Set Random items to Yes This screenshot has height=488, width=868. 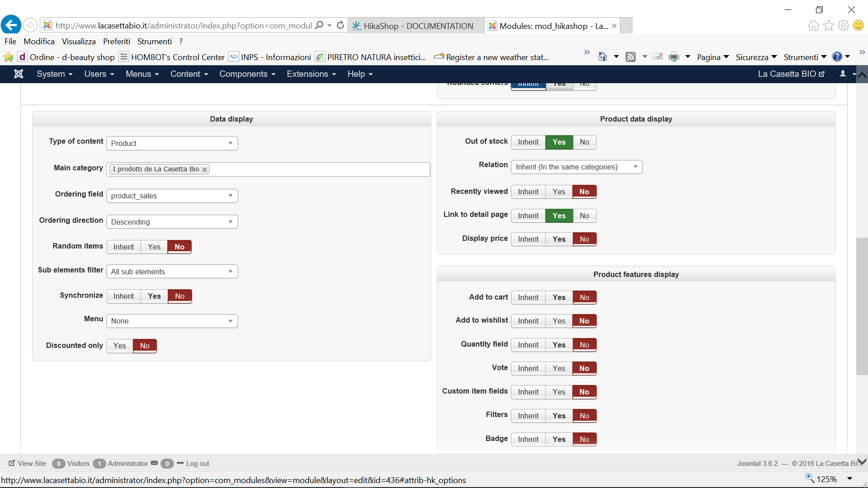click(x=154, y=247)
